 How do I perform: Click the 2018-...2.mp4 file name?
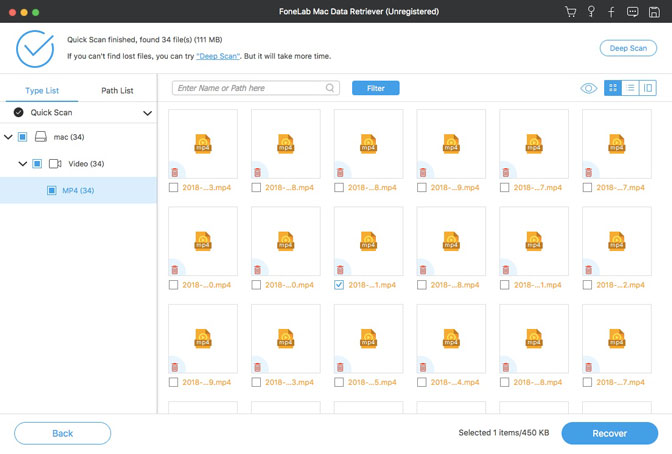point(621,285)
